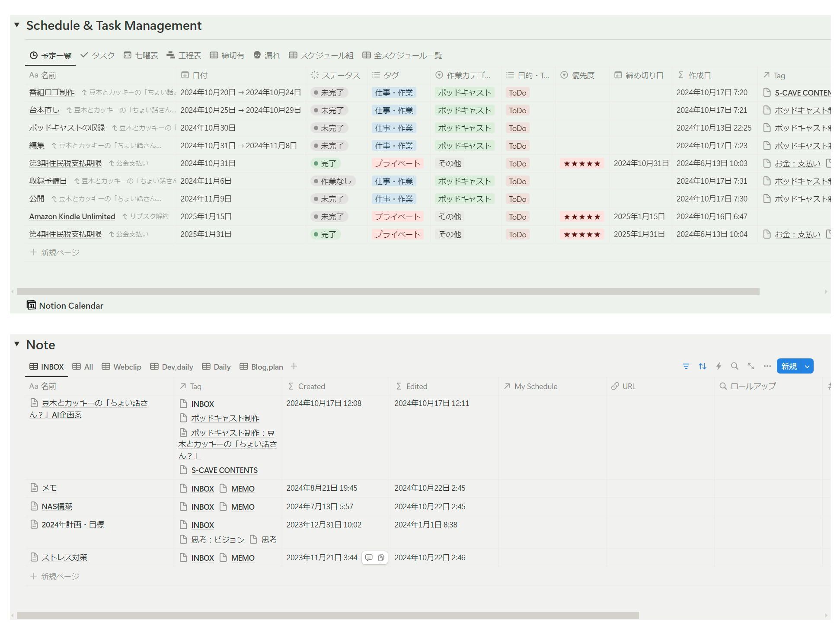Switch to the Webclip tab

pos(121,367)
